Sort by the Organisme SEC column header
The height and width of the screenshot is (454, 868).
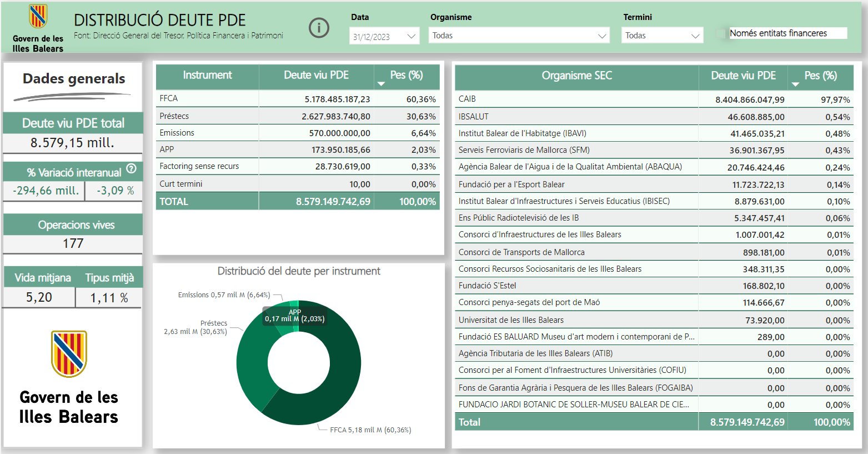[576, 76]
